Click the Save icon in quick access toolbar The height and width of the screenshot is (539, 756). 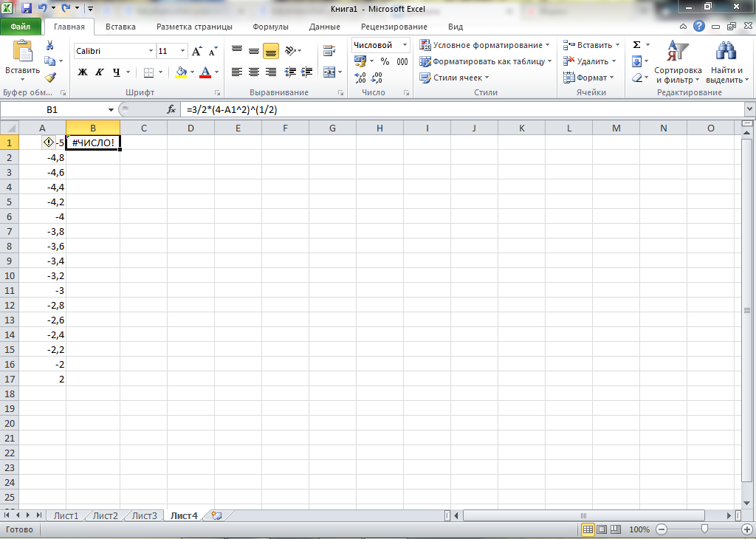(x=27, y=8)
